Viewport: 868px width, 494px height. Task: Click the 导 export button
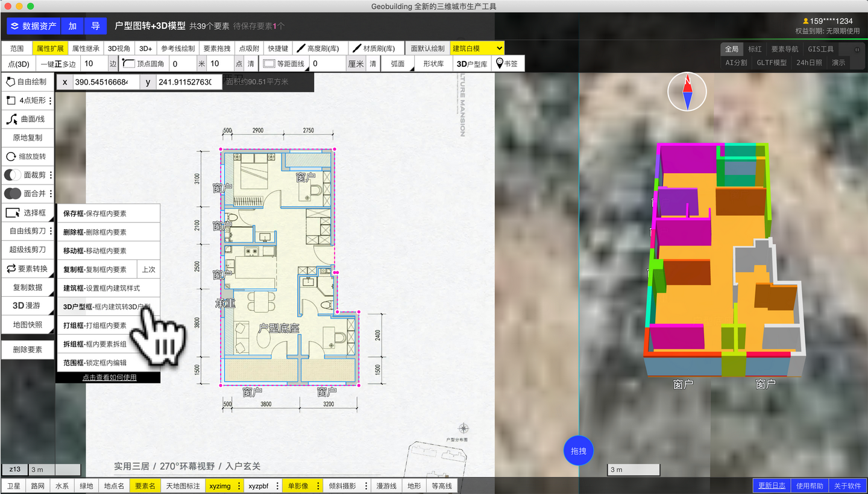[95, 26]
